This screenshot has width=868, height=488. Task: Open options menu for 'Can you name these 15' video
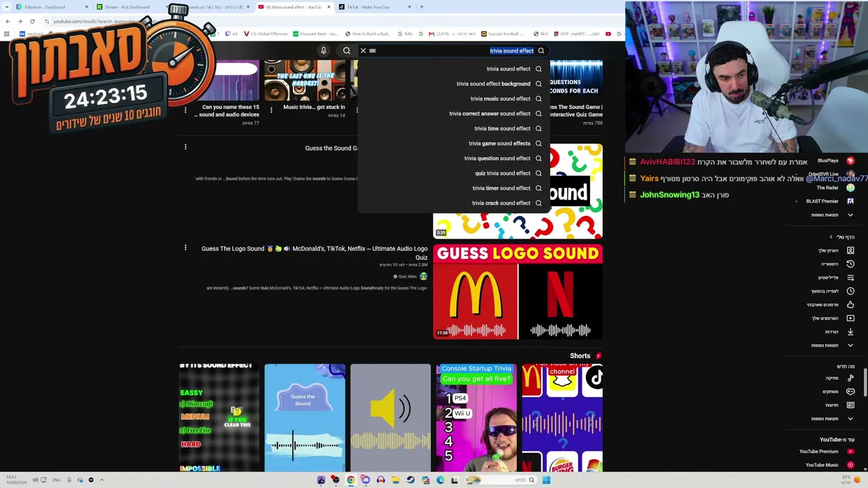(185, 110)
